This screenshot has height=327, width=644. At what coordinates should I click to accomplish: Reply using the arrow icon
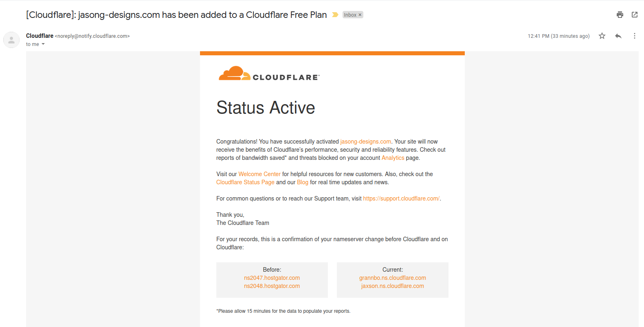coord(618,36)
